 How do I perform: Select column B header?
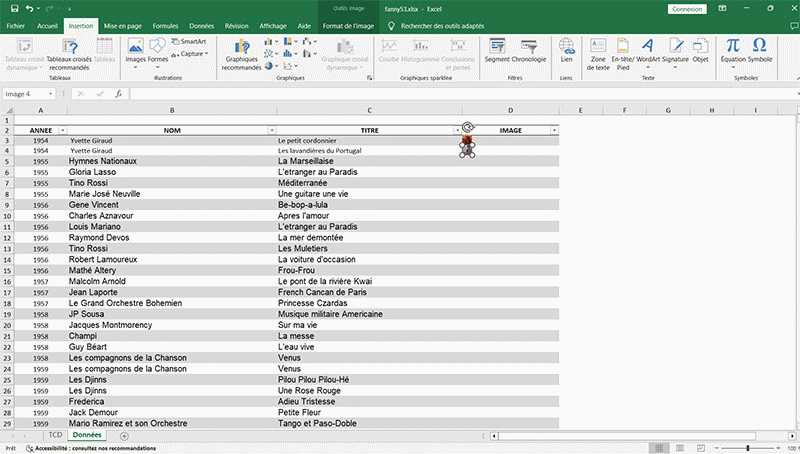tap(172, 110)
